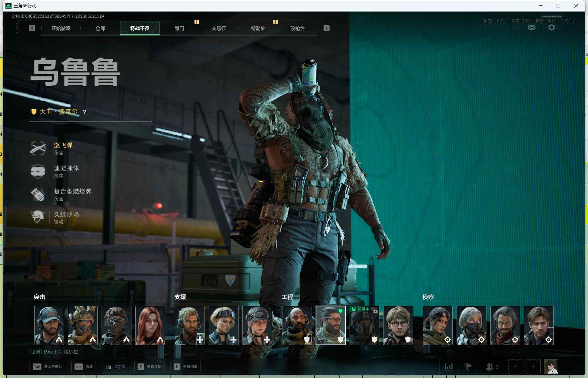Open the 交易行 tab
This screenshot has width=588, height=378.
[219, 28]
